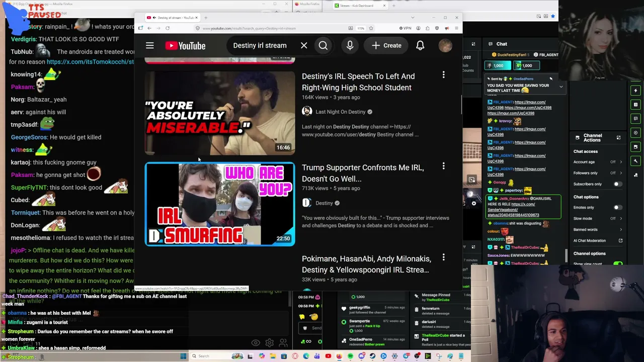
Task: Click Firefox back arrow in YouTube window
Action: [149, 28]
